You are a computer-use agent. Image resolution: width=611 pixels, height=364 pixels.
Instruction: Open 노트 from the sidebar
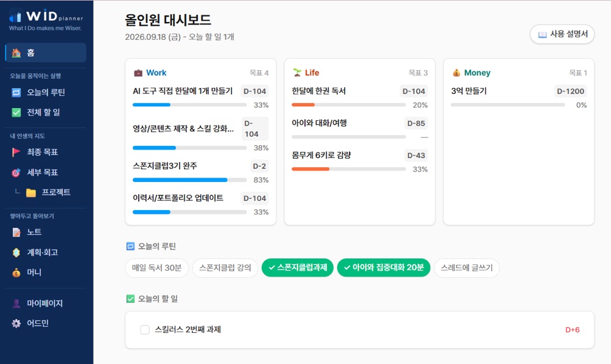(46, 233)
